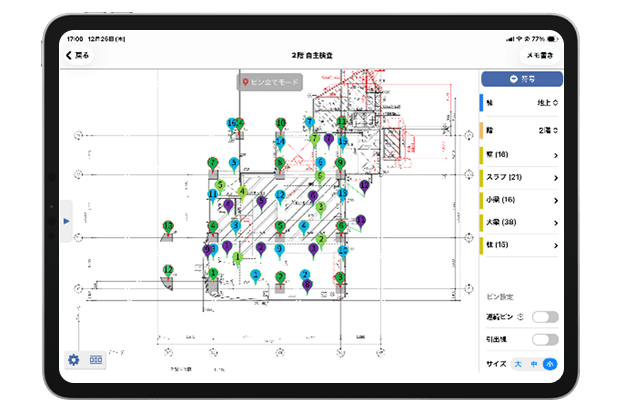Screen dimensions: 621x412
Task: Open the 柱 (15) list item
Action: (520, 245)
